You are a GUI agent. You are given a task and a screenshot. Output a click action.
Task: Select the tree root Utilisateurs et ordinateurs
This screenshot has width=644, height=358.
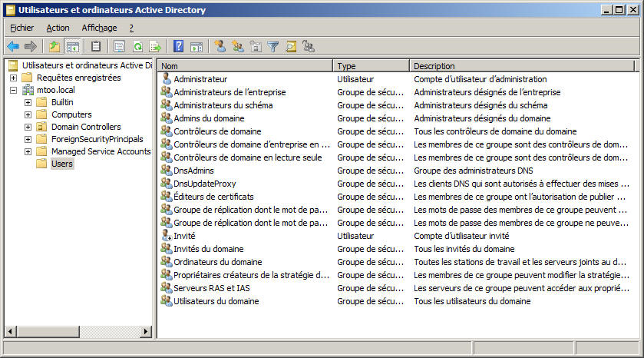(x=87, y=65)
